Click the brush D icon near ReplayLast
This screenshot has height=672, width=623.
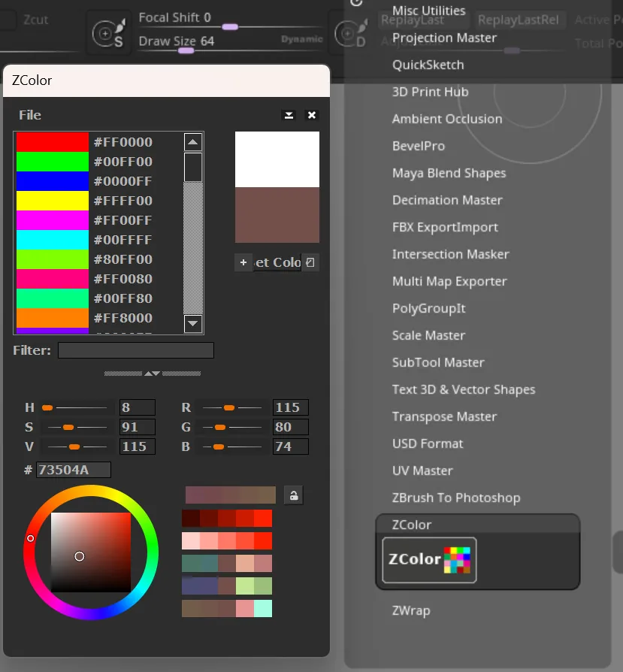[352, 33]
